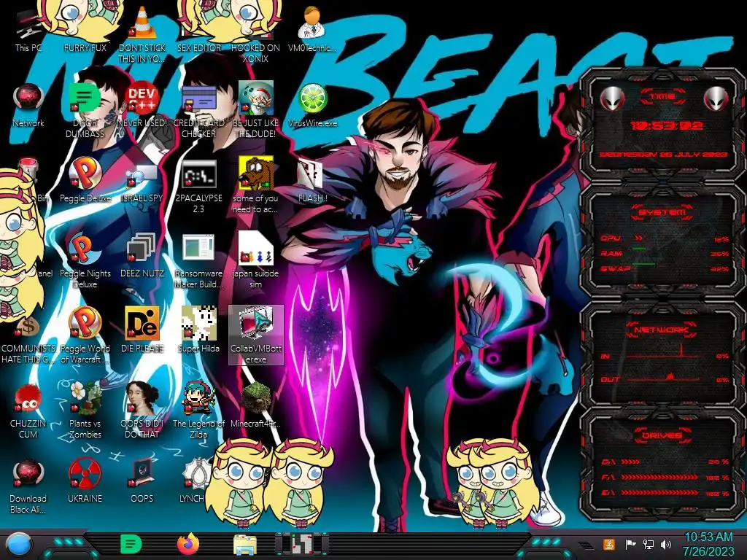Image resolution: width=747 pixels, height=560 pixels.
Task: Click the F:\ drive entry in DRIVES gadget
Action: coord(665,477)
